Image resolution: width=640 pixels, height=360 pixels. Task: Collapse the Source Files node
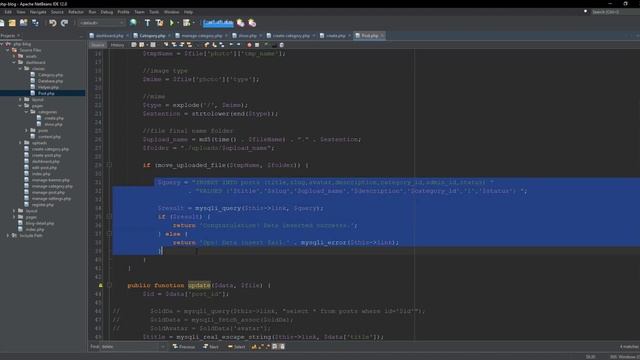(8, 50)
